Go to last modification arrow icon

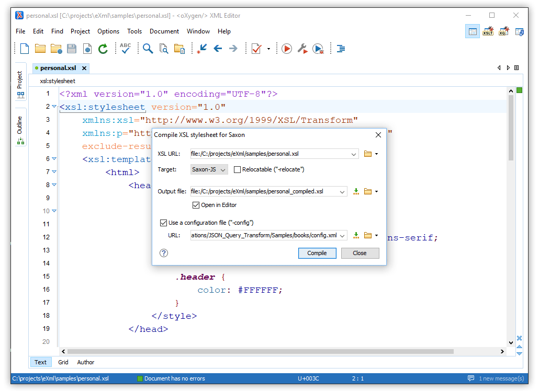[202, 49]
